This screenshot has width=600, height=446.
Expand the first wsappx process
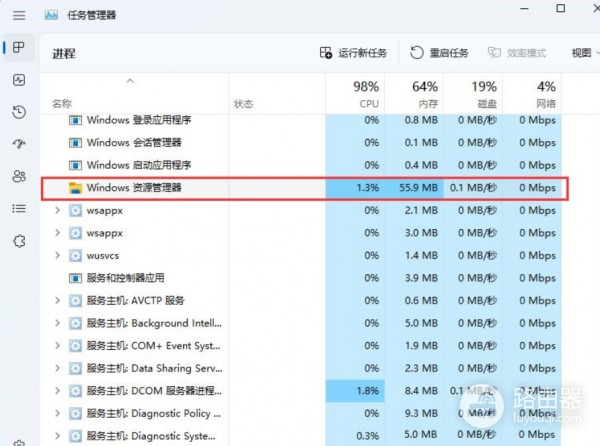(57, 210)
